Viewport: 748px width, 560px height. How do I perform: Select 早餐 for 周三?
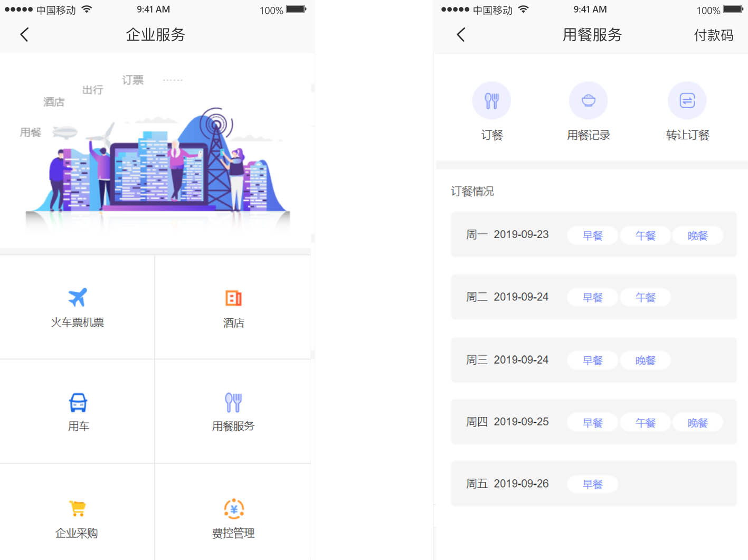pyautogui.click(x=592, y=360)
